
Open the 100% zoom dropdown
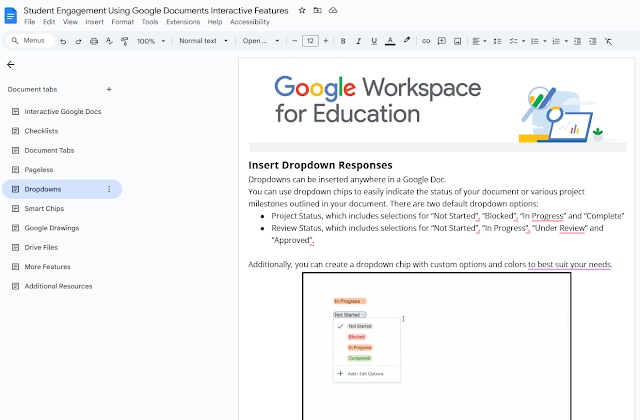click(151, 41)
